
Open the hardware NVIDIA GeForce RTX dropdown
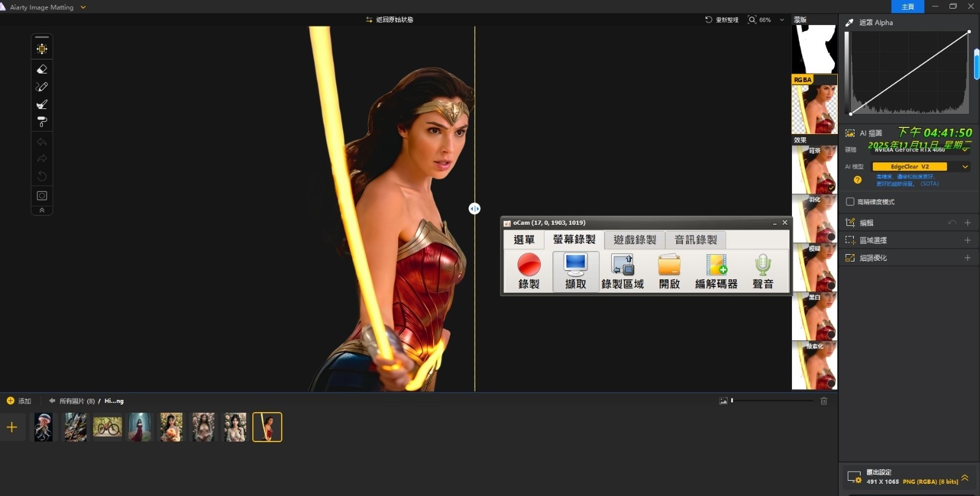966,149
